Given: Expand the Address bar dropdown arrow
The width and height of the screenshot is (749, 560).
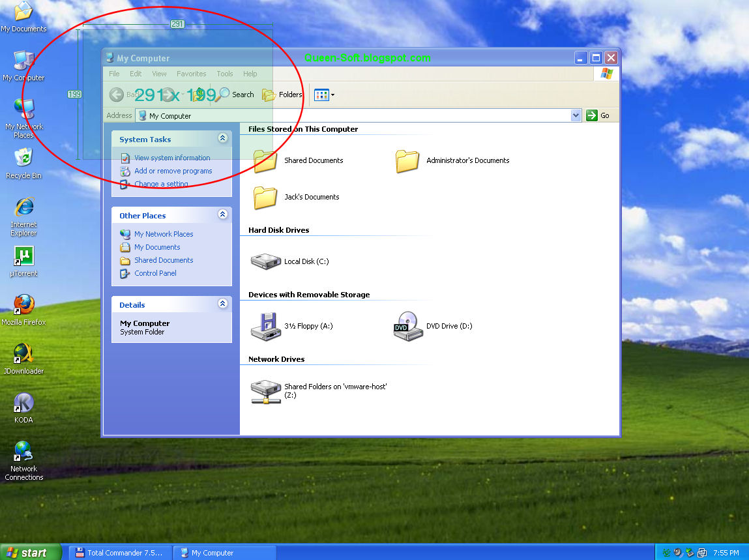Looking at the screenshot, I should click(x=576, y=115).
